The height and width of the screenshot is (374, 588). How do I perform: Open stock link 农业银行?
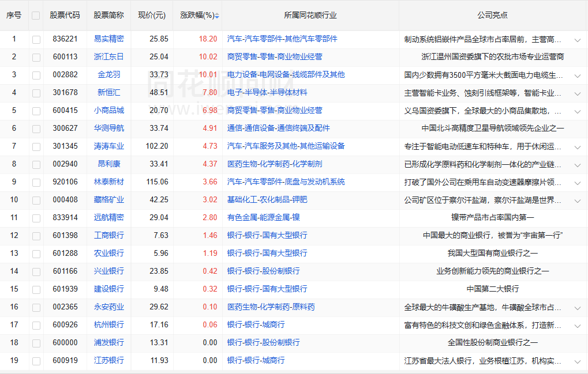point(108,253)
